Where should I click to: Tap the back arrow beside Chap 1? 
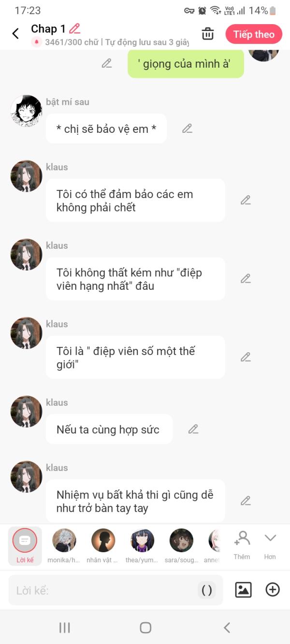click(x=15, y=34)
